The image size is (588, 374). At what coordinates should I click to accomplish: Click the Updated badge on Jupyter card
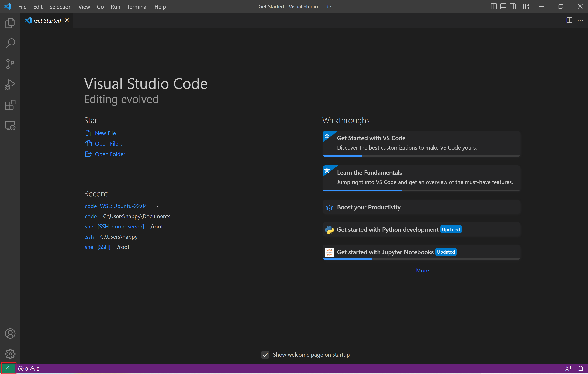pos(446,252)
